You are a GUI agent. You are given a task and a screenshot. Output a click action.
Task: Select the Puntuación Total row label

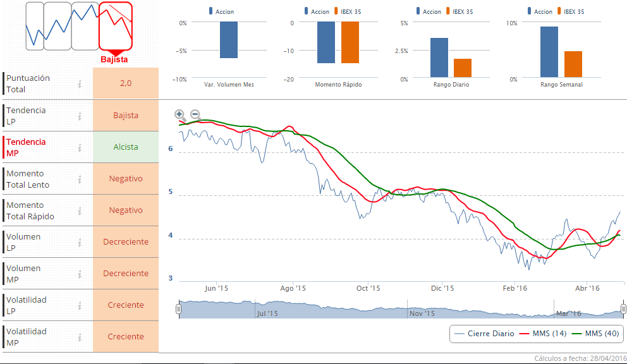pyautogui.click(x=28, y=83)
